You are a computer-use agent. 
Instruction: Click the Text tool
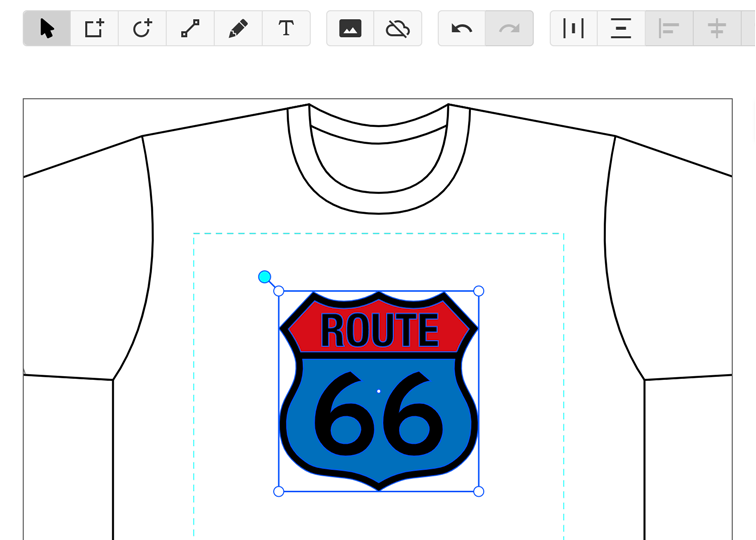tap(286, 28)
